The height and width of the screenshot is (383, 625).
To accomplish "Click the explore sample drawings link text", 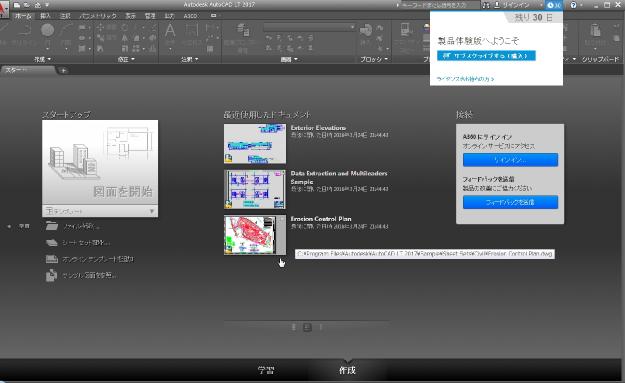I will click(89, 275).
